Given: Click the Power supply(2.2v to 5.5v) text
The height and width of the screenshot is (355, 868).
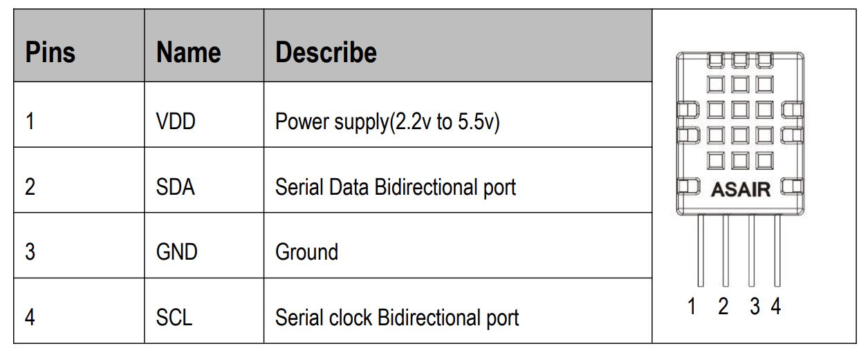Looking at the screenshot, I should (x=387, y=123).
